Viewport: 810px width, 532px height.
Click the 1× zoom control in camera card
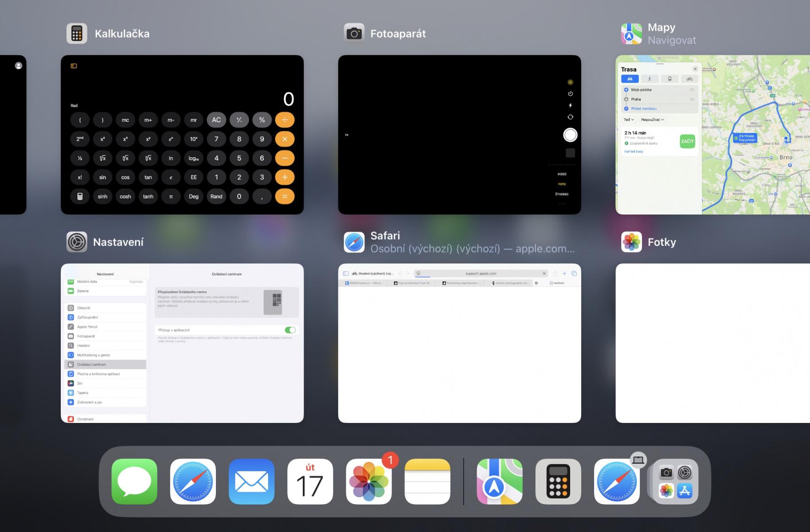(347, 135)
